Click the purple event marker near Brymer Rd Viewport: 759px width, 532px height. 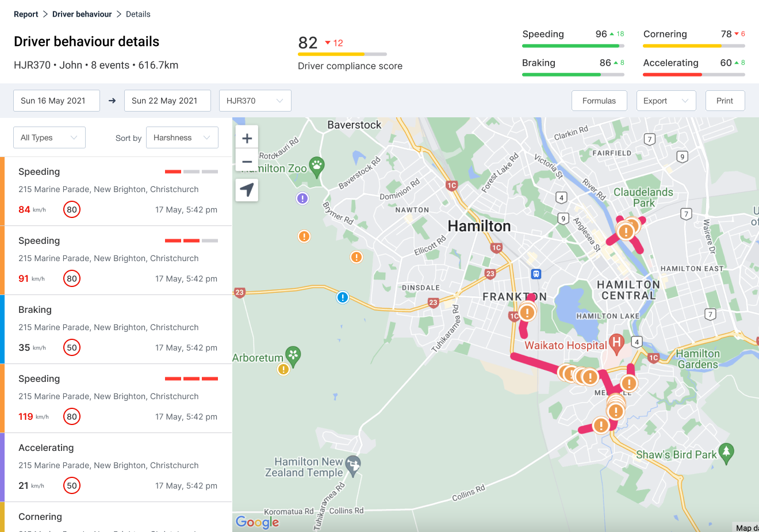point(302,198)
